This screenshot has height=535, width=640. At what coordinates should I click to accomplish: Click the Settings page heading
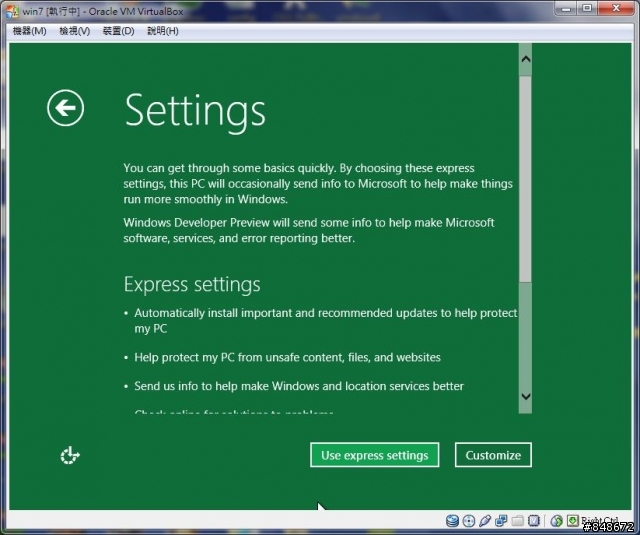click(195, 111)
